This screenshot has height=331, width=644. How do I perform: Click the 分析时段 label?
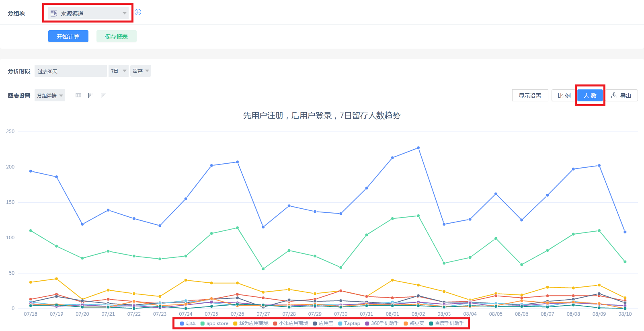pyautogui.click(x=19, y=71)
